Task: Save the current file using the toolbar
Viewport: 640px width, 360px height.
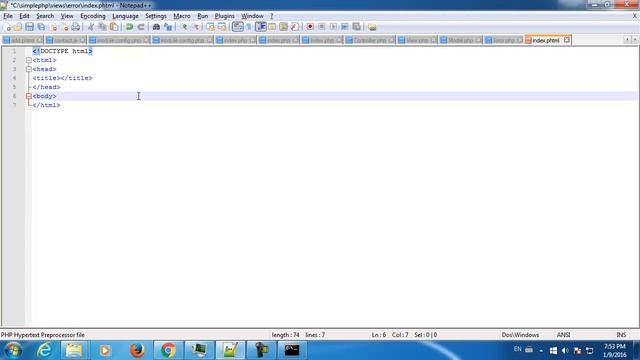Action: (x=29, y=27)
